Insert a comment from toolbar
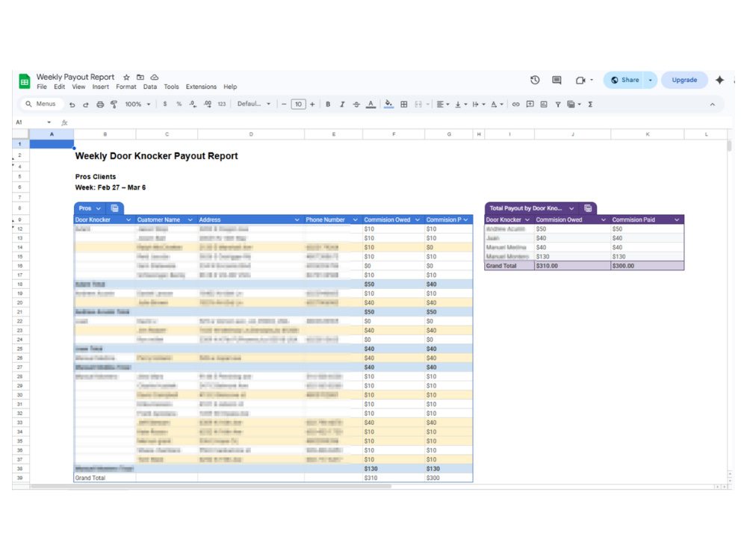 pyautogui.click(x=530, y=105)
